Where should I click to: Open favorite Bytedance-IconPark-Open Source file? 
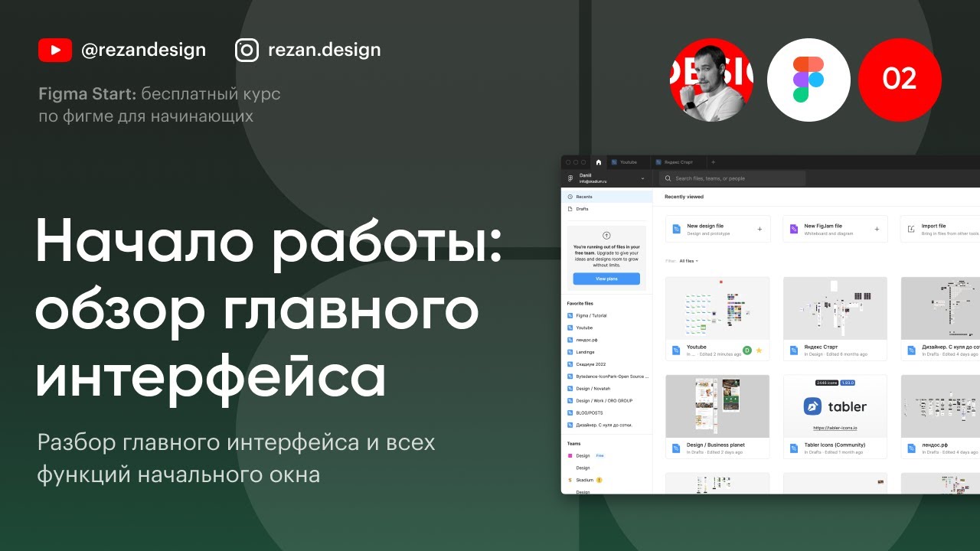pyautogui.click(x=606, y=377)
